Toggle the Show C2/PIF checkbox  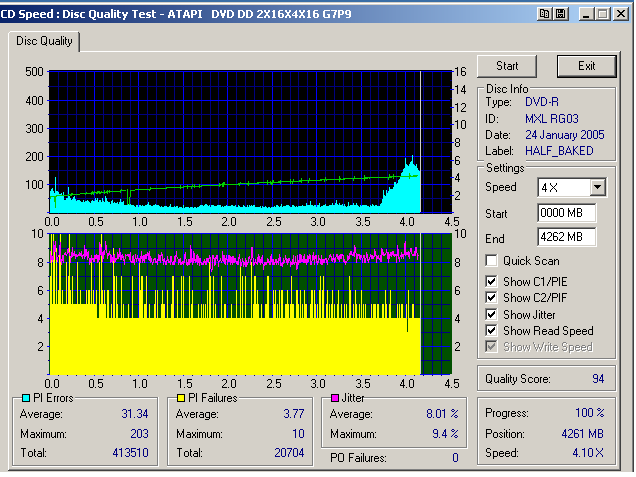point(492,297)
